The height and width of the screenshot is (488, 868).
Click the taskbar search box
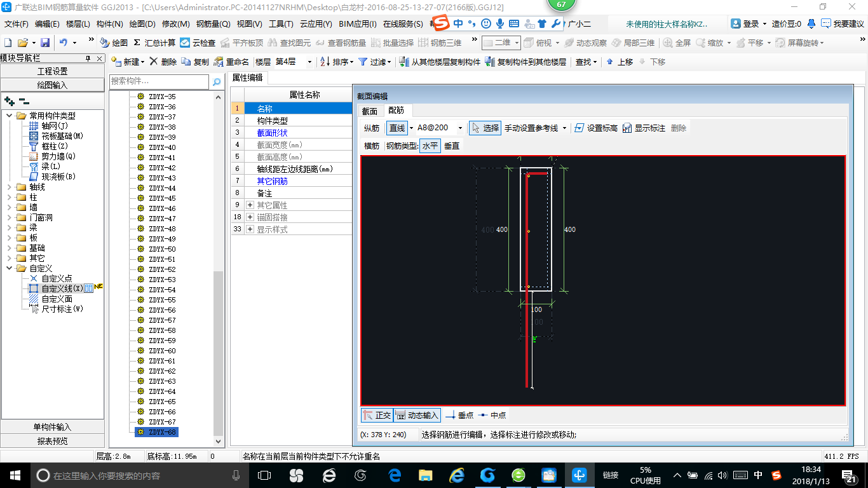[x=139, y=475]
